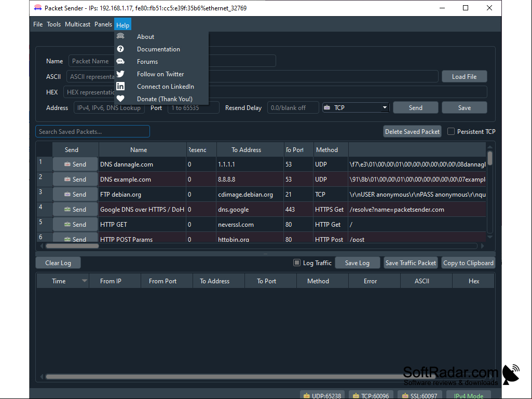The height and width of the screenshot is (399, 532).
Task: Select Documentation menu entry
Action: click(x=161, y=49)
